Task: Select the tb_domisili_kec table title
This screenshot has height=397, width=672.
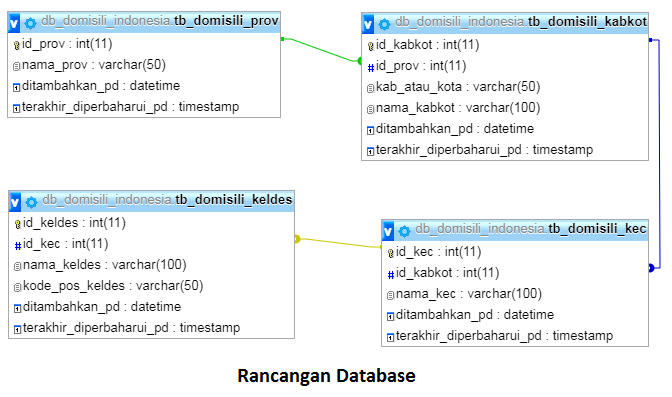Action: pos(531,229)
